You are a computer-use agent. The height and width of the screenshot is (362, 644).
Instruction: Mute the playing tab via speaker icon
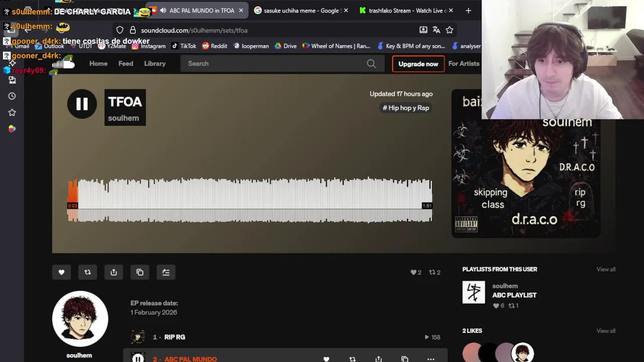pos(163,11)
